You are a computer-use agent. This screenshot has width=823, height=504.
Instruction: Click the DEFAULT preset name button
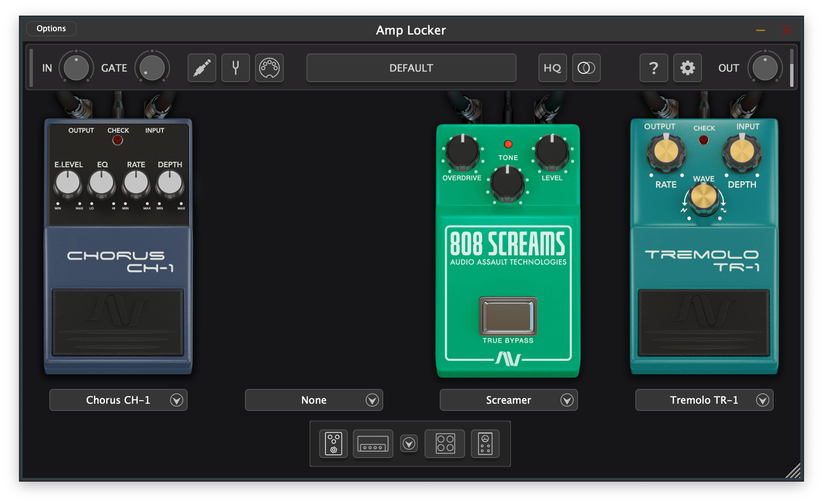[x=411, y=68]
